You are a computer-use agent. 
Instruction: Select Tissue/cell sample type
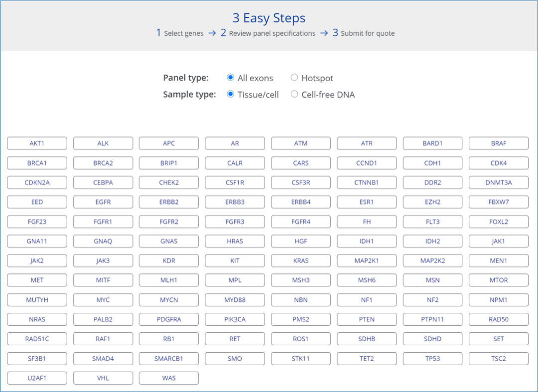coord(230,94)
